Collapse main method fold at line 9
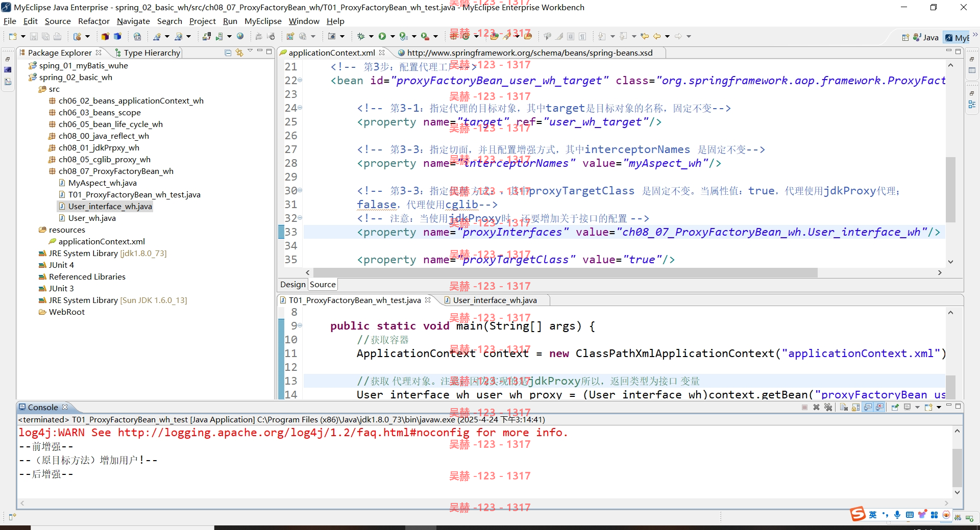Screen dimensions: 980x530 300,325
